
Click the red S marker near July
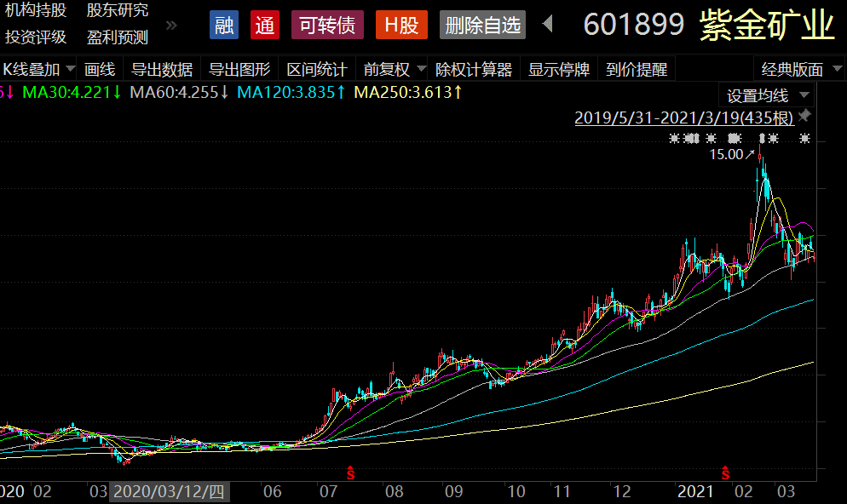pos(350,473)
